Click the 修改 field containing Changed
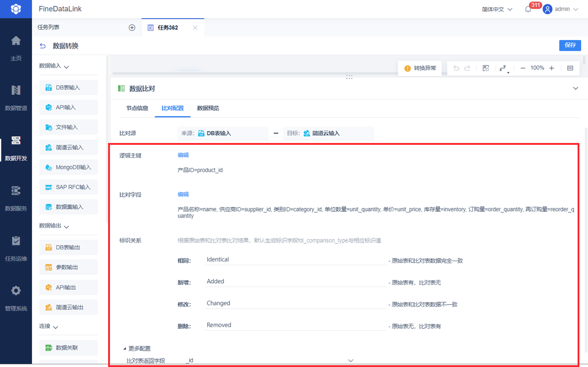 click(296, 304)
